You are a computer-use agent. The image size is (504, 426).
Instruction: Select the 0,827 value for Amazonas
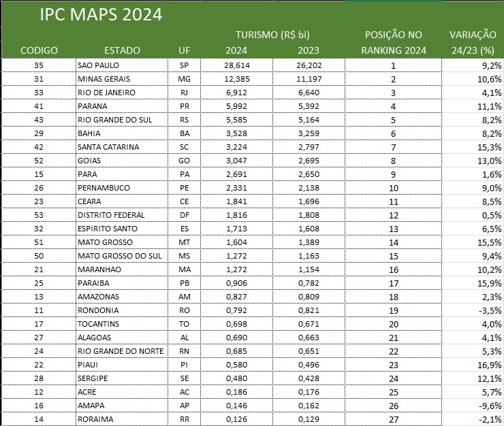point(237,297)
